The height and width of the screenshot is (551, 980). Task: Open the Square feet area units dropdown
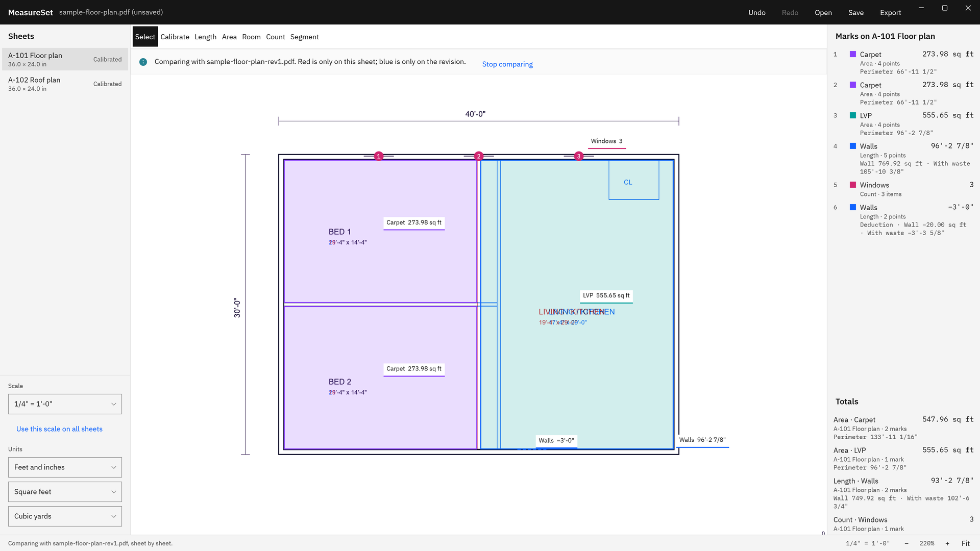pos(65,492)
